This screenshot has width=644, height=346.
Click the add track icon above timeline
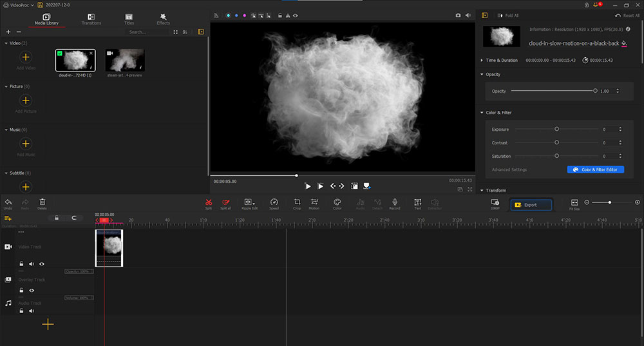8,218
